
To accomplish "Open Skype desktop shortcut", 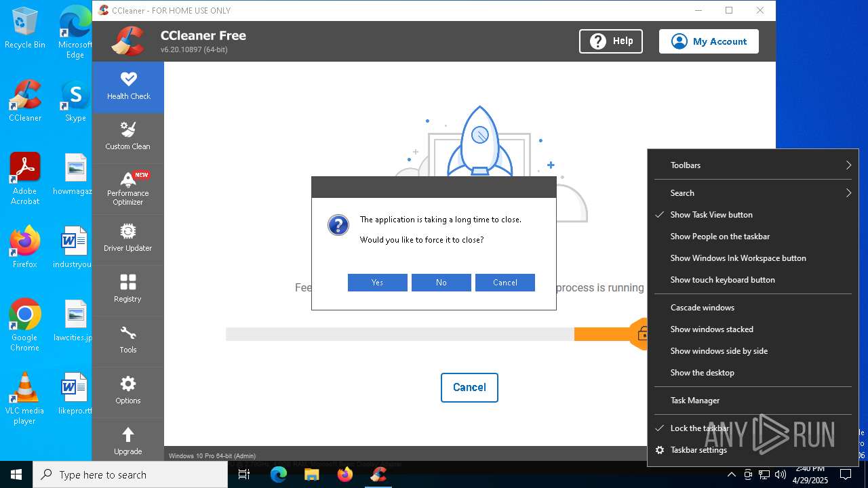I will tap(75, 102).
